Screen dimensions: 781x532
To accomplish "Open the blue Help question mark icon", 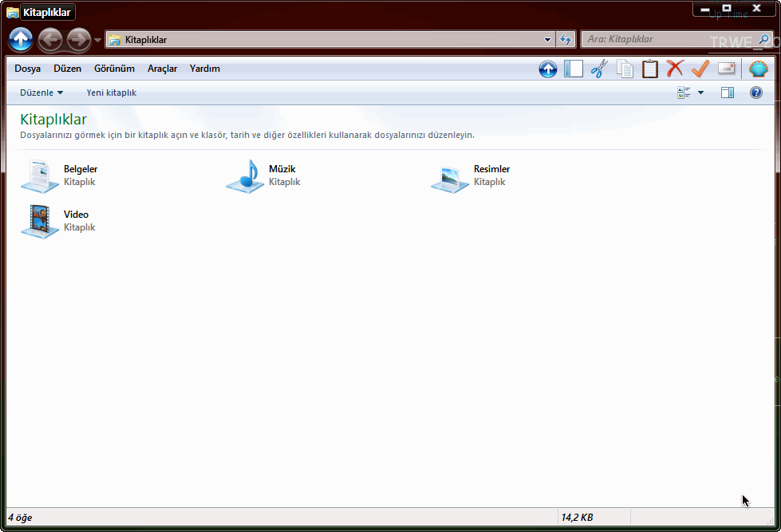I will pos(756,93).
